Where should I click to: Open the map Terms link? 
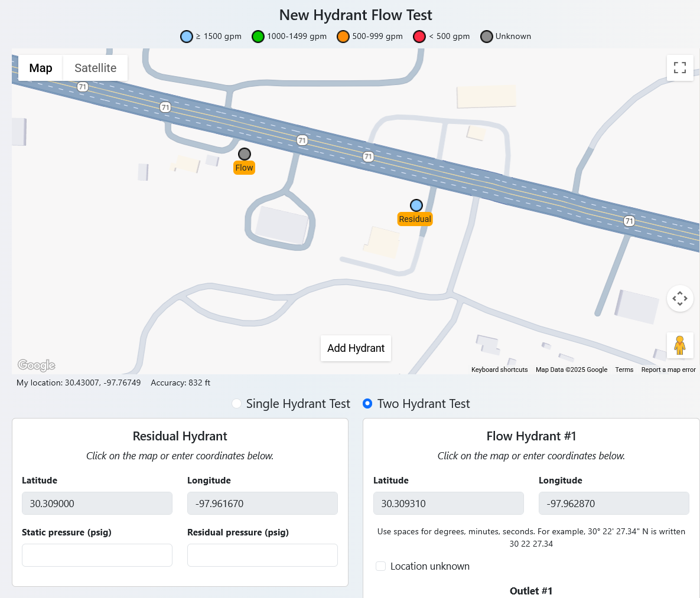tap(624, 370)
